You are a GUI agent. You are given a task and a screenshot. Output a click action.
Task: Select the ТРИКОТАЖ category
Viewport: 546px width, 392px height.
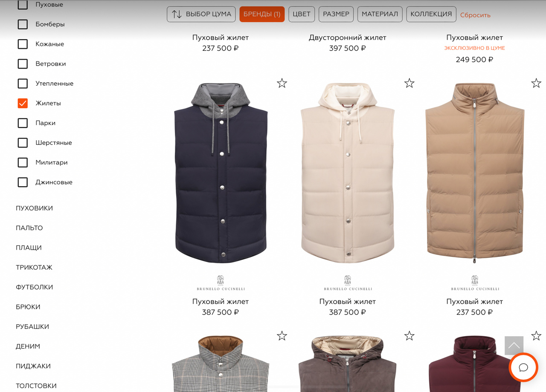pyautogui.click(x=34, y=268)
